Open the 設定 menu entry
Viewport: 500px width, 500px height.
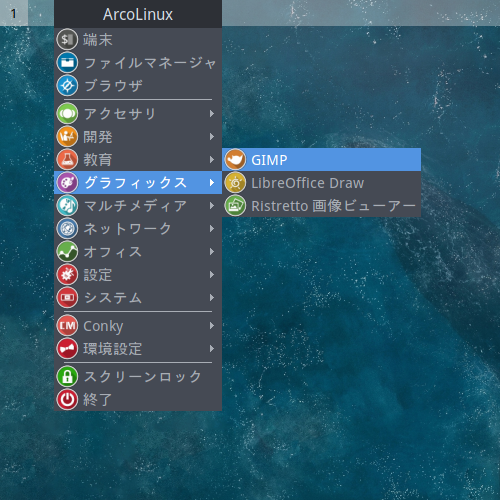point(138,275)
